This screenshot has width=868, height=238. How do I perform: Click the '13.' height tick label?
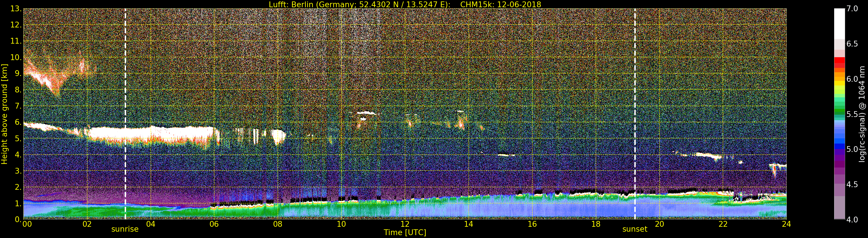16,9
